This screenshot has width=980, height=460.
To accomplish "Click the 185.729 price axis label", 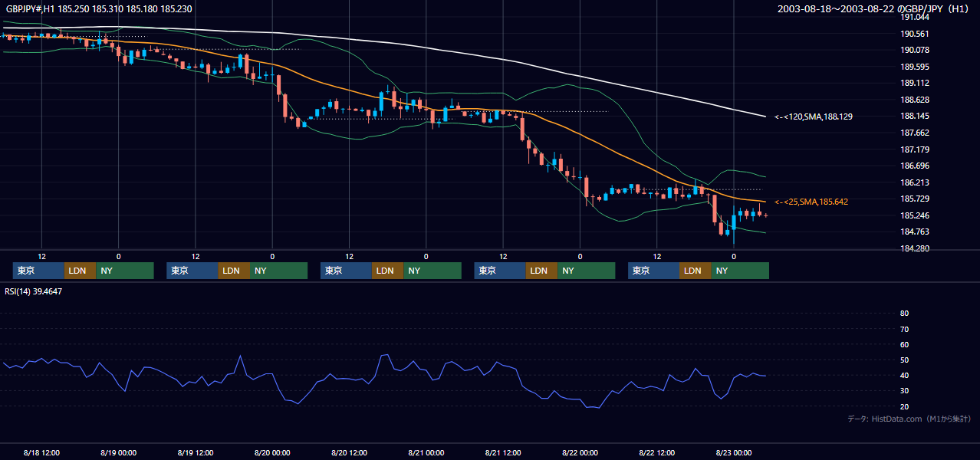I will [914, 199].
